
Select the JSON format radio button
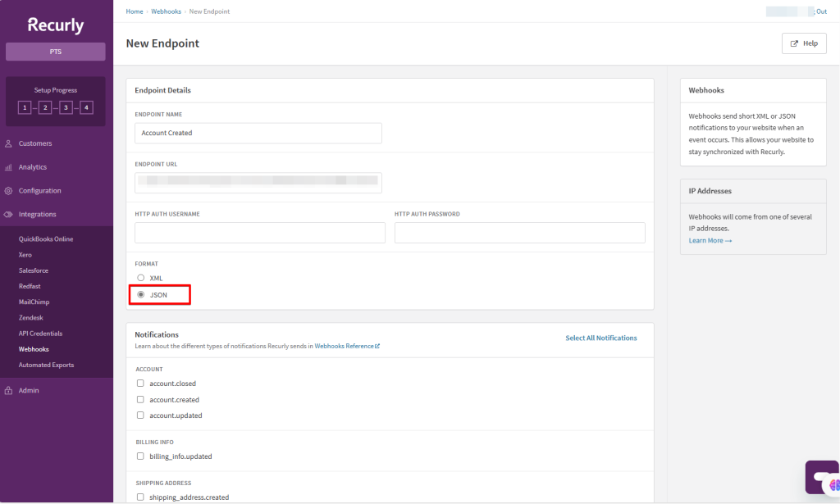141,294
